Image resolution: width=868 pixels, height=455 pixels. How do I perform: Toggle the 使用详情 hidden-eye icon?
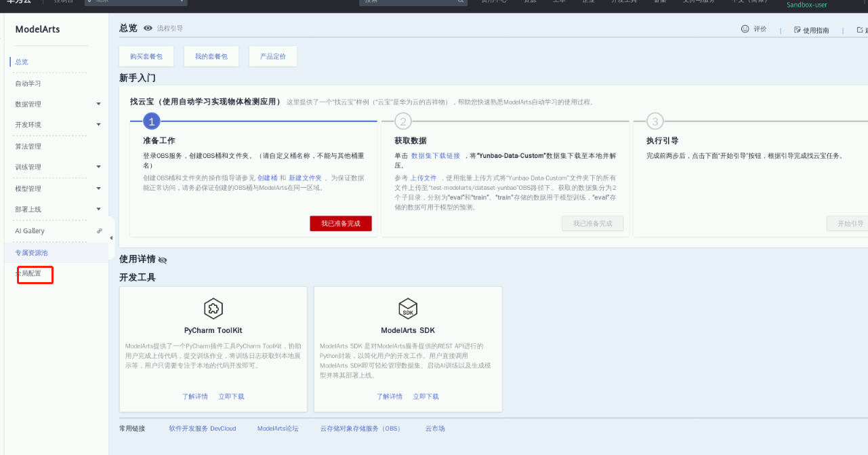coord(163,260)
